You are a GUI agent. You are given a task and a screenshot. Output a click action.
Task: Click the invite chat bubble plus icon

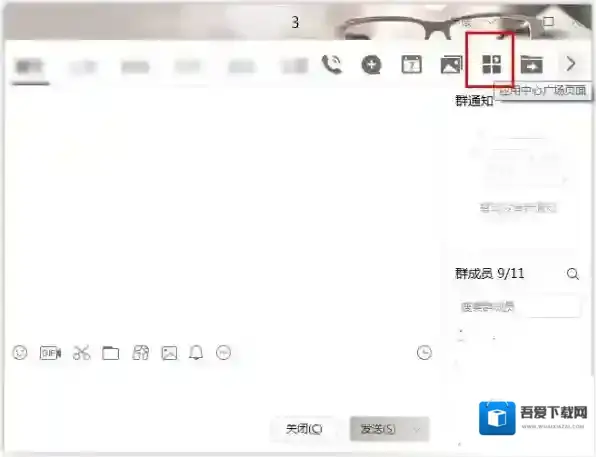click(x=371, y=64)
